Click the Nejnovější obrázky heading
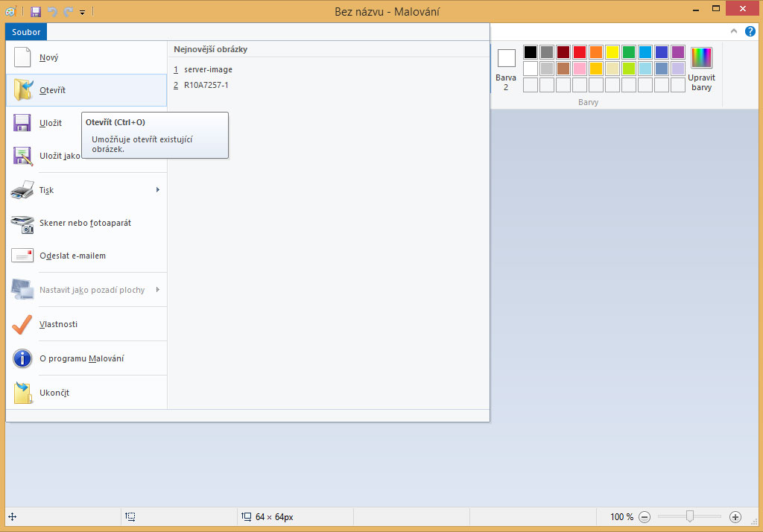This screenshot has height=532, width=763. click(x=211, y=49)
